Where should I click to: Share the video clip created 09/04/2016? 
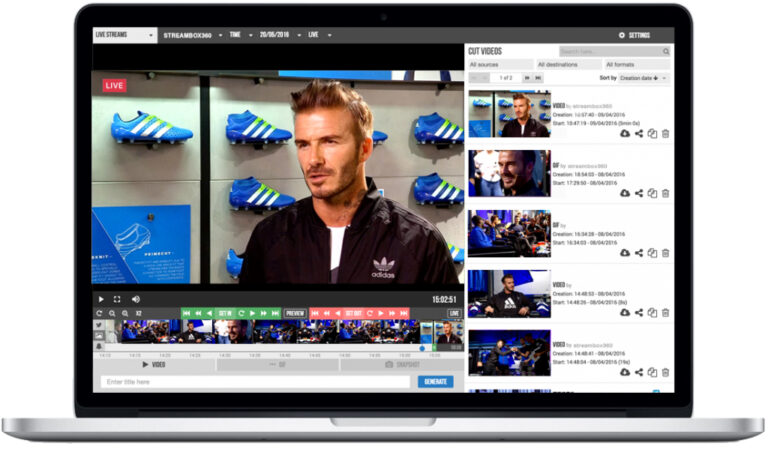point(639,134)
